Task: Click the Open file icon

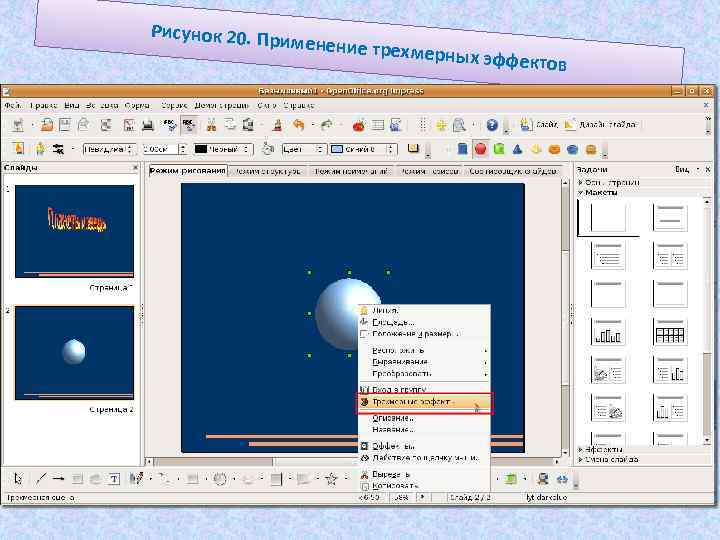Action: [47, 125]
